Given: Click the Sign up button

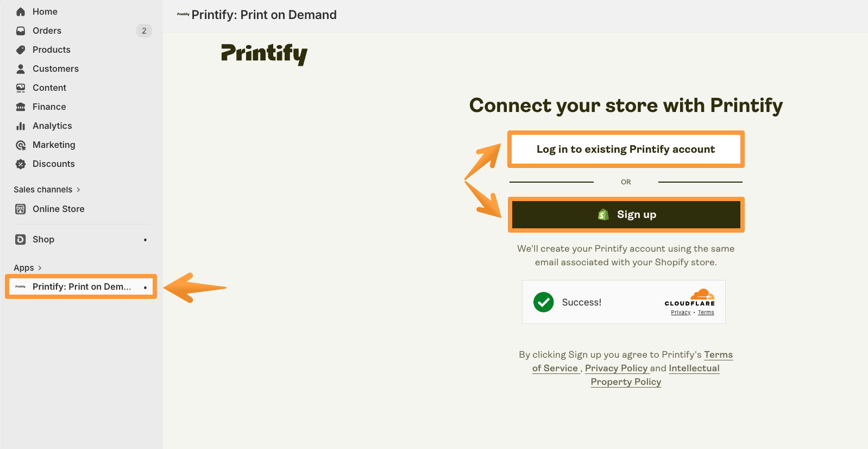Looking at the screenshot, I should tap(625, 214).
